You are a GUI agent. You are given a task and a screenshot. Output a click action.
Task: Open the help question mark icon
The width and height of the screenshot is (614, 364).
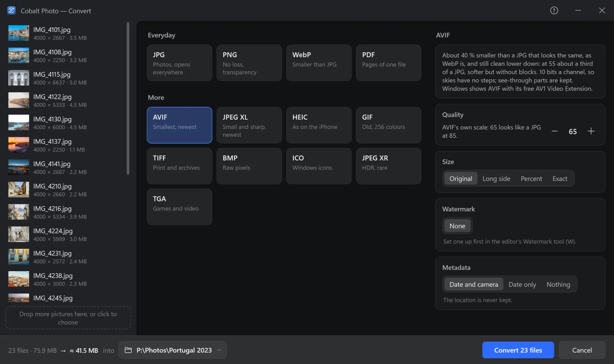554,11
